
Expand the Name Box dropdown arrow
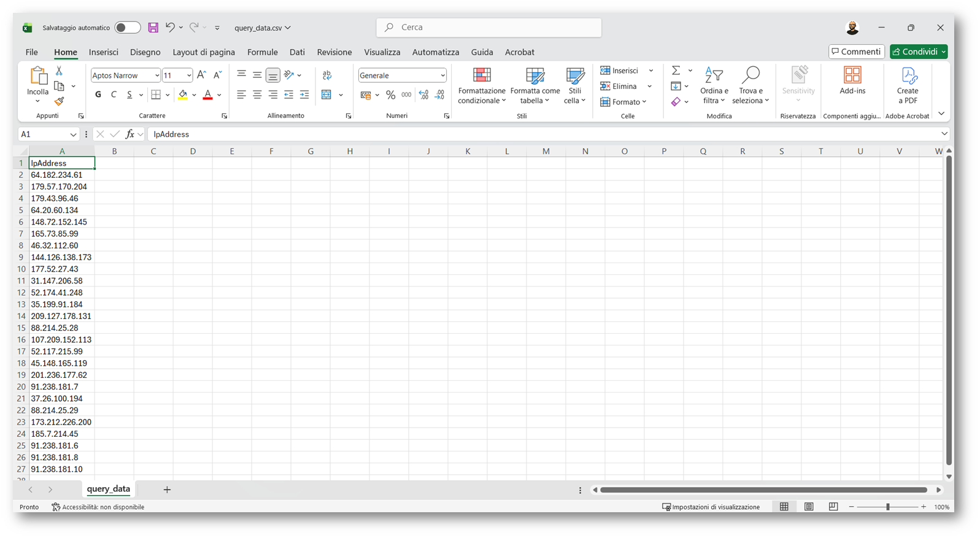click(x=73, y=134)
